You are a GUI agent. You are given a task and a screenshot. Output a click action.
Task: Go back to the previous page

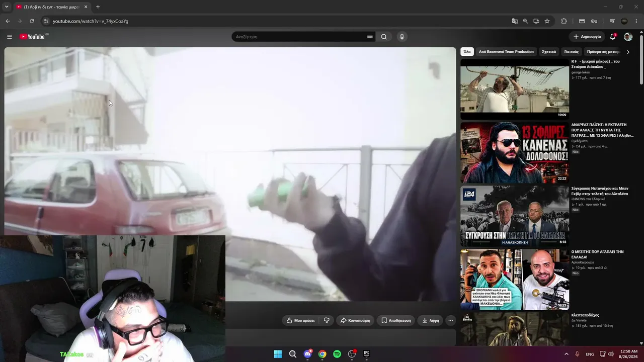(x=8, y=21)
